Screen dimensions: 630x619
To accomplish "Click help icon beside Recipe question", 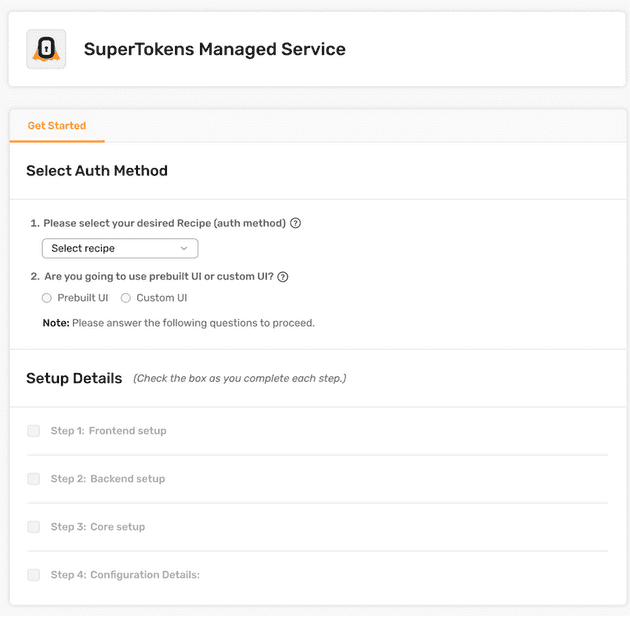I will coord(296,224).
